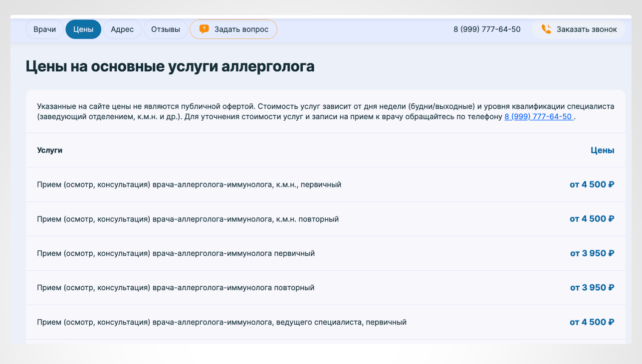Click the price of the к.м.н., первичный consultation
The height and width of the screenshot is (364, 642).
[592, 184]
